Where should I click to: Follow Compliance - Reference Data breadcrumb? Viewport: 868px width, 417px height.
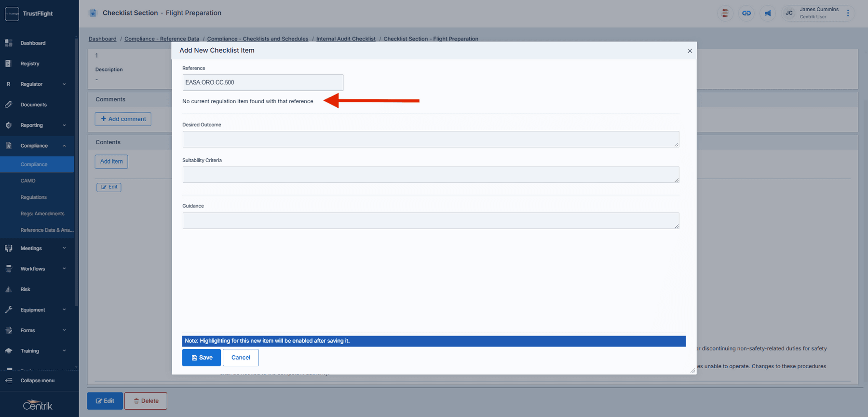click(x=162, y=39)
